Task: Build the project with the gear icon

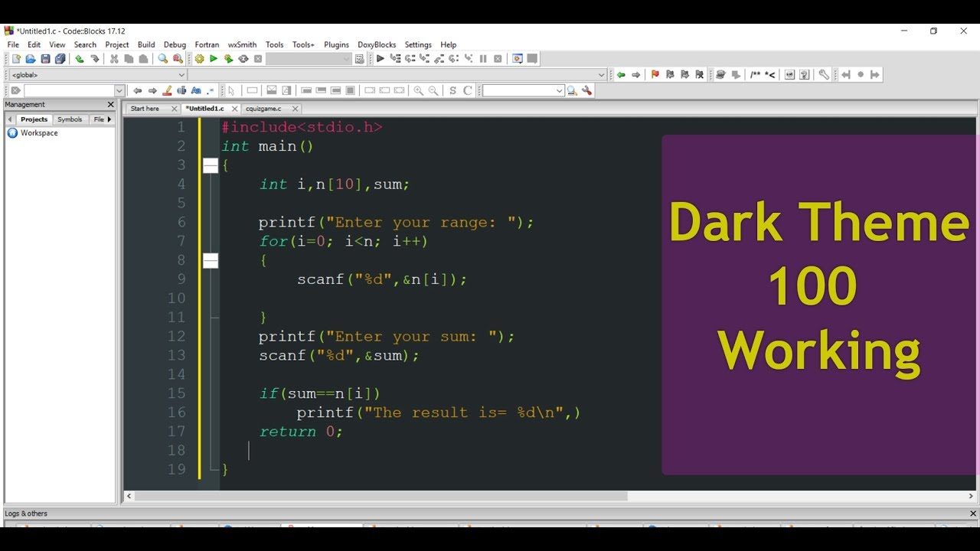Action: (x=199, y=59)
